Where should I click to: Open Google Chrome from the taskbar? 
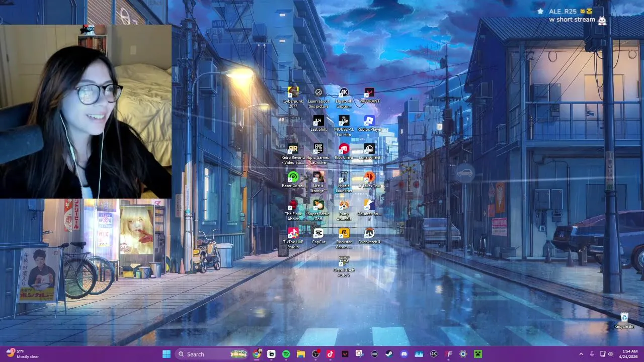(x=257, y=354)
